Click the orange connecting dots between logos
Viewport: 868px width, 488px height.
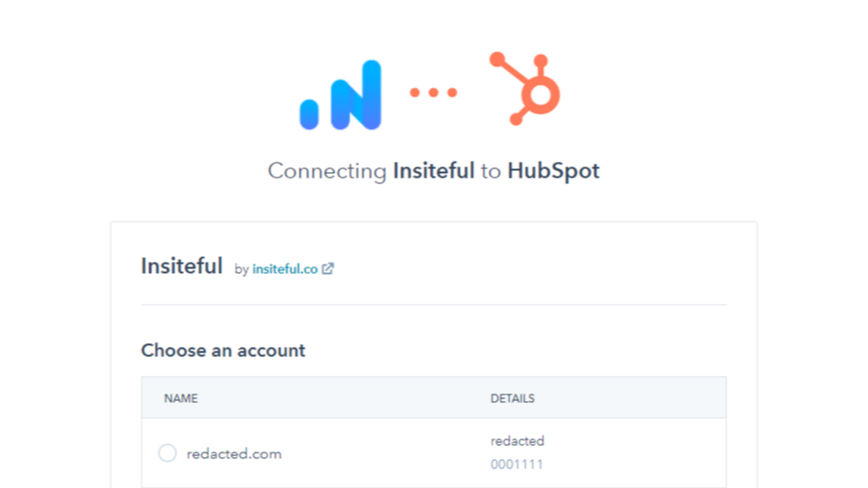click(x=433, y=93)
